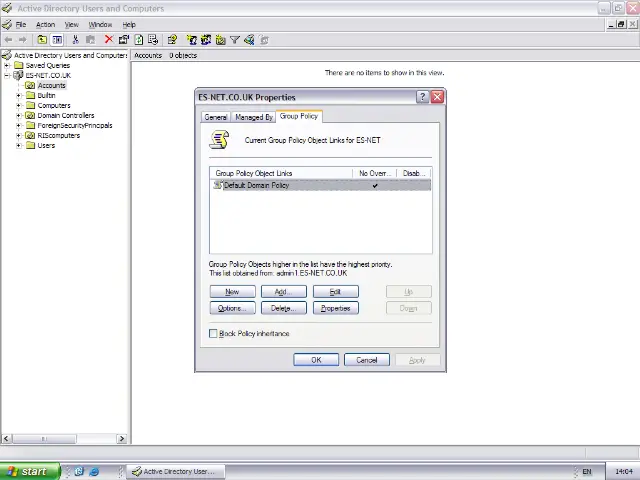Click the Edit button
This screenshot has height=480, width=640.
pyautogui.click(x=336, y=291)
